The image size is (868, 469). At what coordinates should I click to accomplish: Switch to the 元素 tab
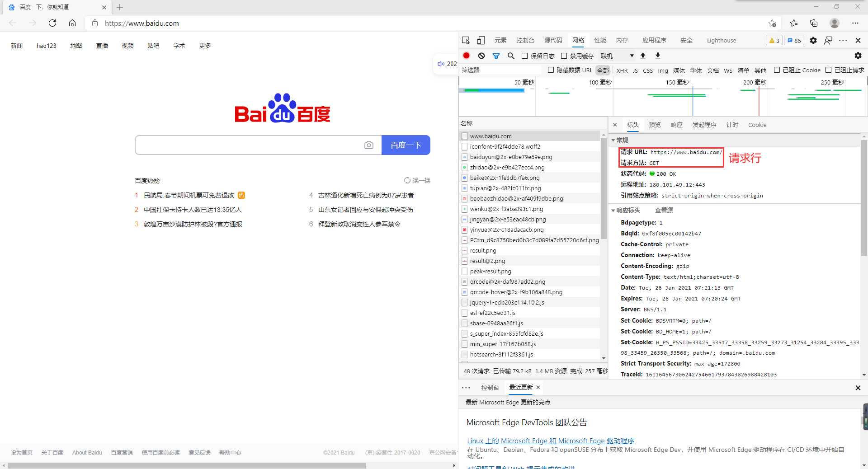click(x=500, y=40)
